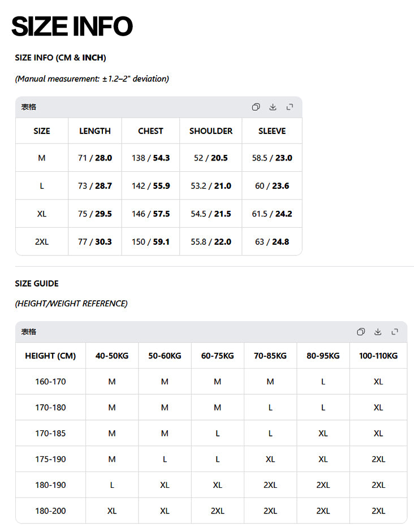This screenshot has width=414, height=532.
Task: Click the 40-50KG weight column header
Action: (112, 356)
